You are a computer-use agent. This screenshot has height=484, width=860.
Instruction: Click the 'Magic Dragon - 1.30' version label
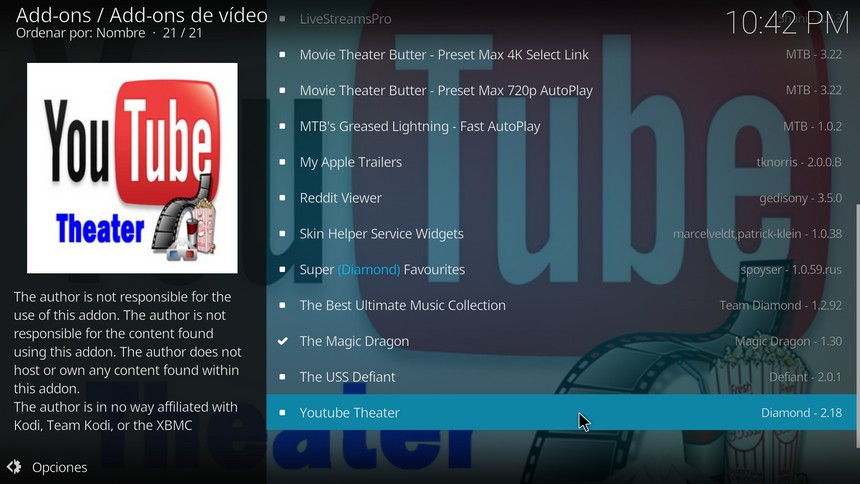click(x=788, y=341)
